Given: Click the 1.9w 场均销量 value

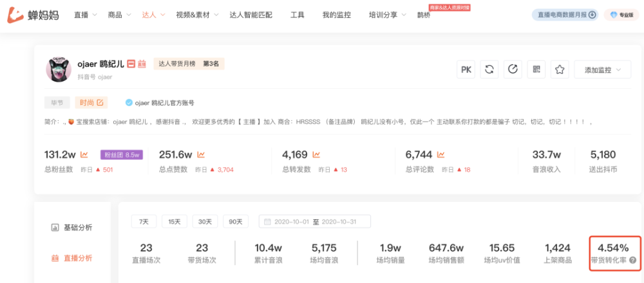Looking at the screenshot, I should tap(390, 248).
